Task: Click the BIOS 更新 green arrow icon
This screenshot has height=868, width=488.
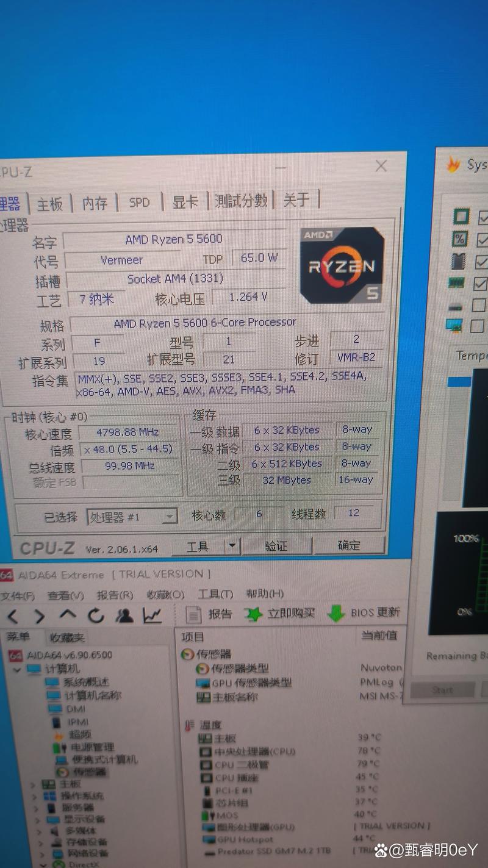Action: 334,614
